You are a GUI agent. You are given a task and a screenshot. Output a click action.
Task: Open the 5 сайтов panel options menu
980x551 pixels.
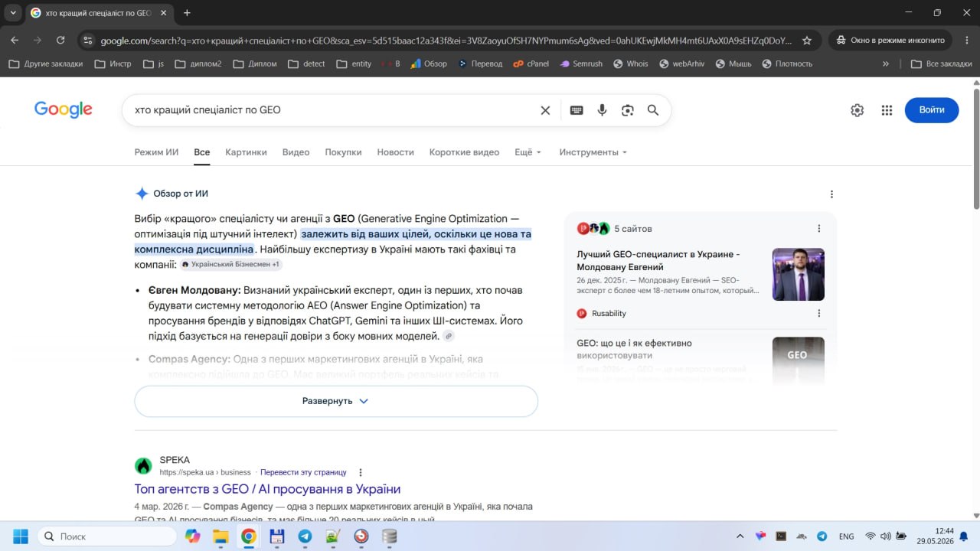[818, 229]
